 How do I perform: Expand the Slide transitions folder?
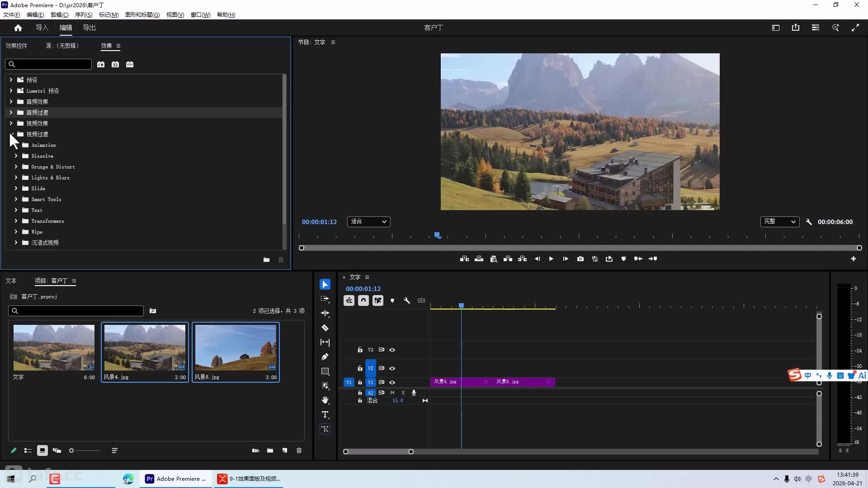pos(16,188)
